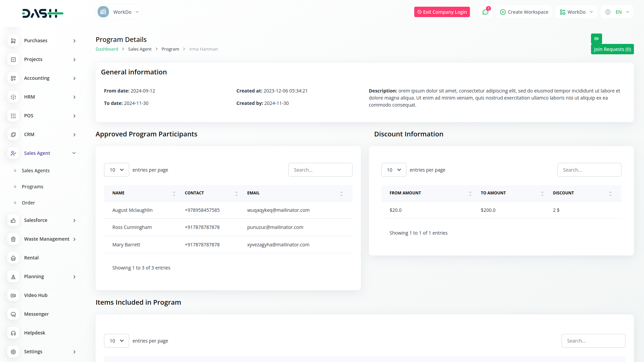The width and height of the screenshot is (644, 362).
Task: Click Exit Company Login button
Action: coord(442,12)
